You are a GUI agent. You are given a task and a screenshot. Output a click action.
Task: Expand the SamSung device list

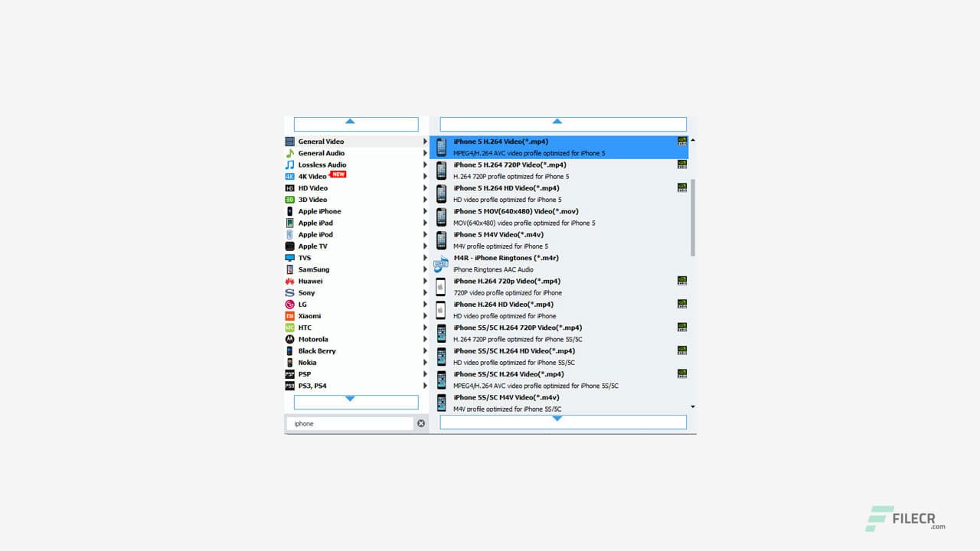426,269
